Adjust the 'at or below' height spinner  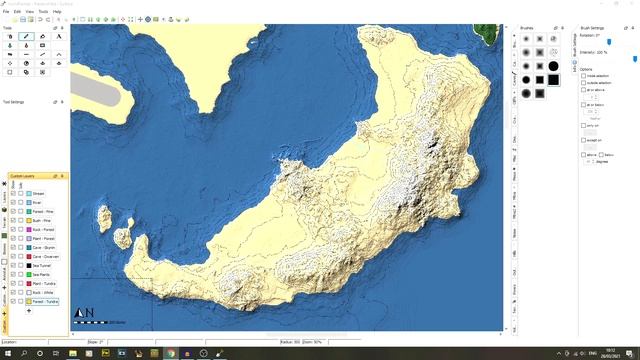(591, 112)
